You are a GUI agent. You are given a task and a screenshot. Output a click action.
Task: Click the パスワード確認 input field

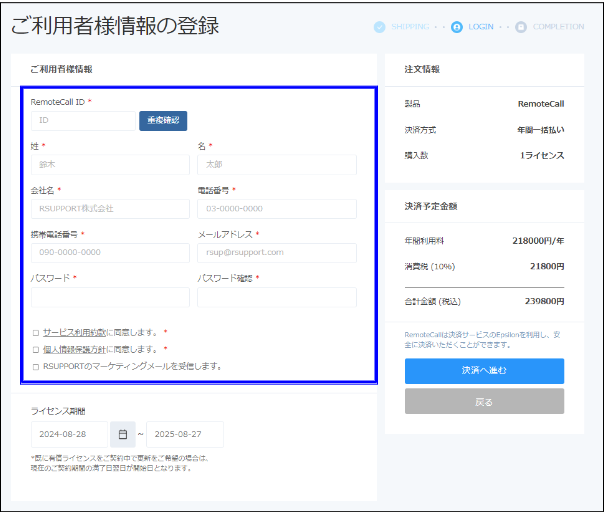click(x=277, y=297)
